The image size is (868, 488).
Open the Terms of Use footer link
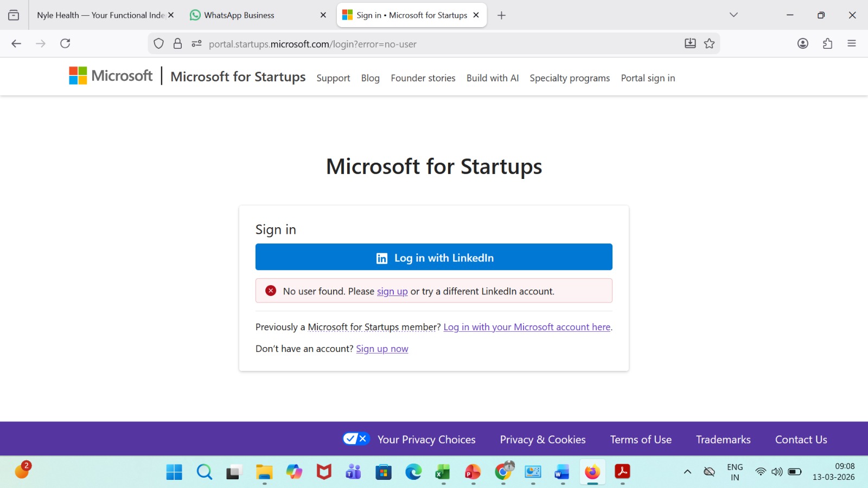pyautogui.click(x=641, y=440)
